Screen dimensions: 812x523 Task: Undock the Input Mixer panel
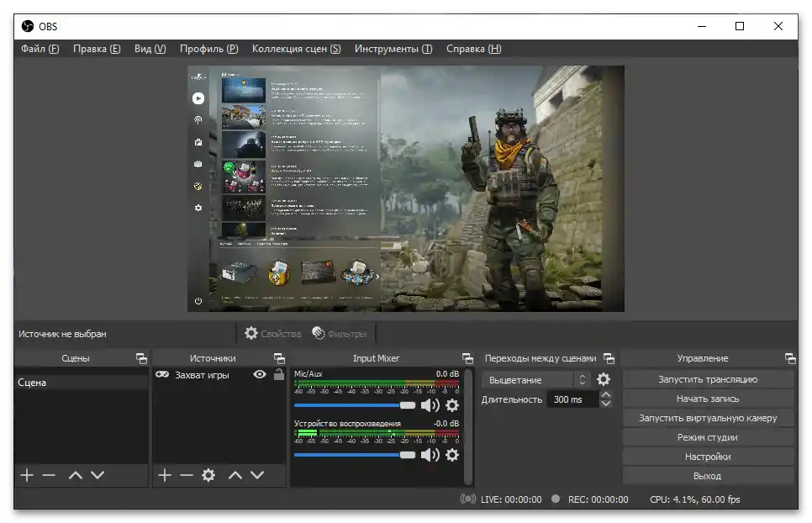click(467, 358)
